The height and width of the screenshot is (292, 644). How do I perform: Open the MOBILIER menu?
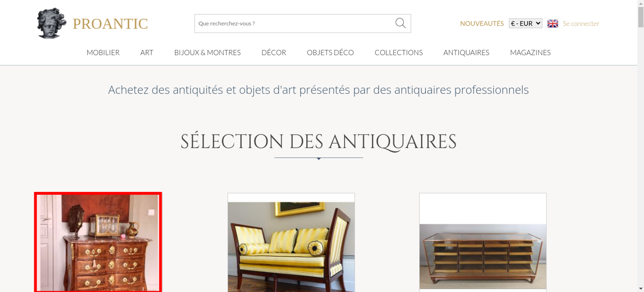click(x=103, y=52)
